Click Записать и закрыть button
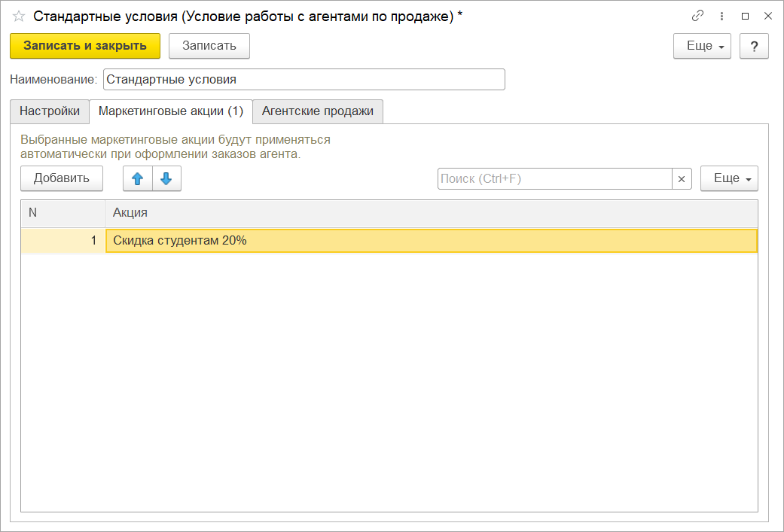Viewport: 784px width, 532px height. coord(85,46)
